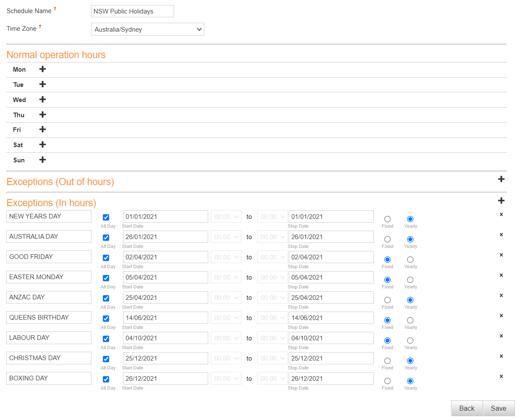This screenshot has width=523, height=420.
Task: Toggle All Day for CHRISTMAS DAY
Action: (106, 359)
